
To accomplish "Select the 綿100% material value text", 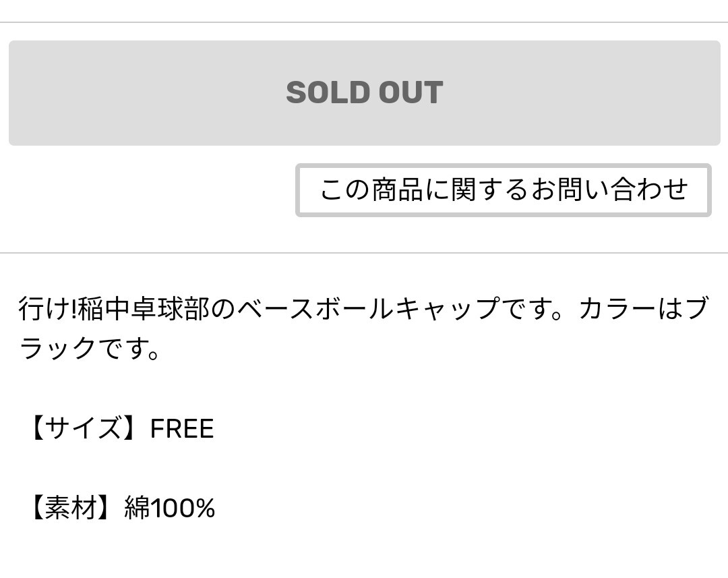I will tap(170, 508).
